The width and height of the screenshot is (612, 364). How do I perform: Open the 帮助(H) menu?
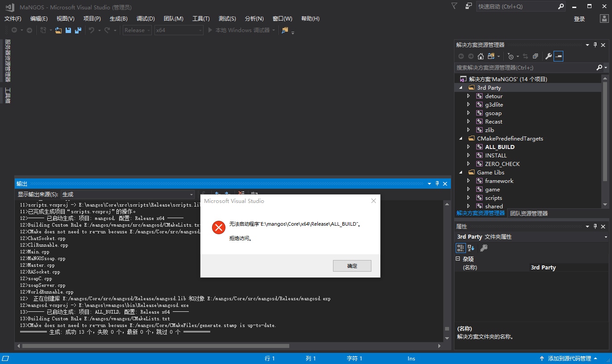[310, 19]
